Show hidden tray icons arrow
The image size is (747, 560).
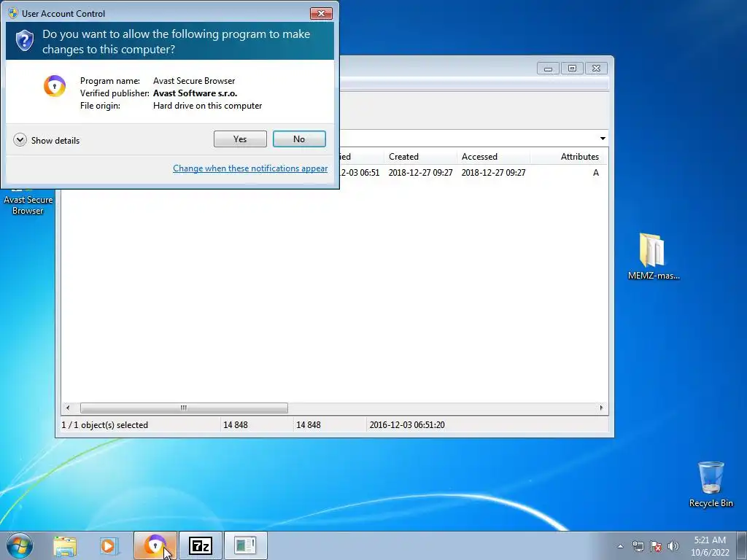pyautogui.click(x=620, y=546)
